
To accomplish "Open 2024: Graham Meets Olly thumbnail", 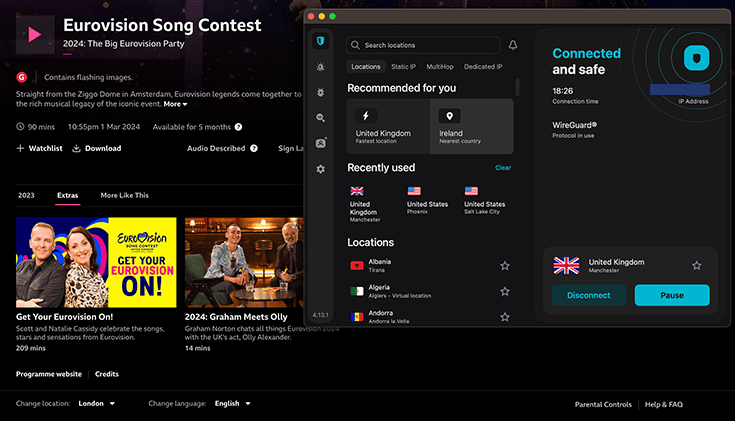I will click(x=244, y=262).
